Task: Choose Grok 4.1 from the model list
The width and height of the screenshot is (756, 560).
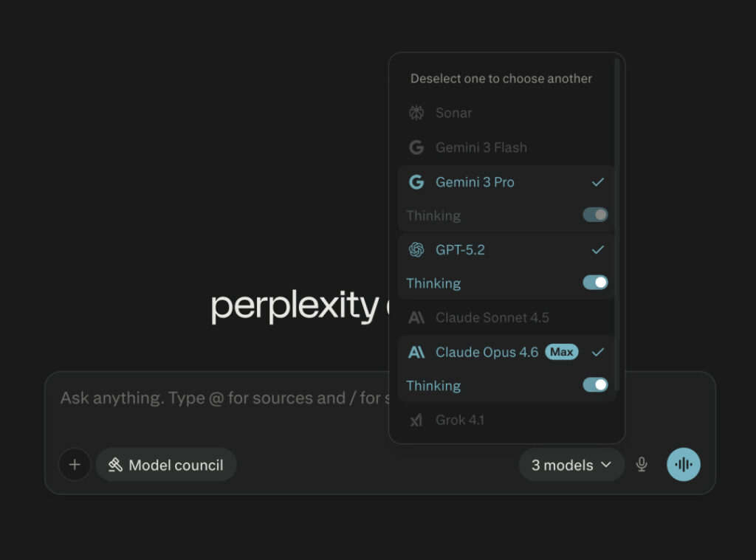Action: (x=459, y=421)
